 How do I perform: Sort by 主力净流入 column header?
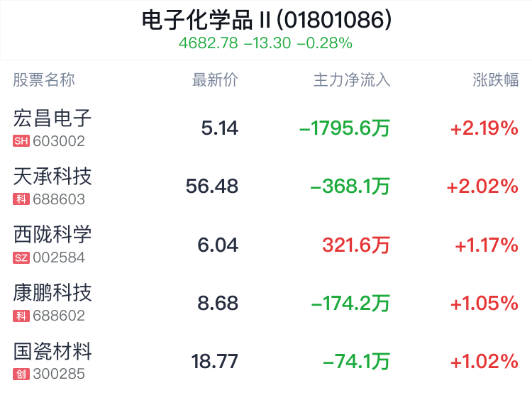pos(352,80)
